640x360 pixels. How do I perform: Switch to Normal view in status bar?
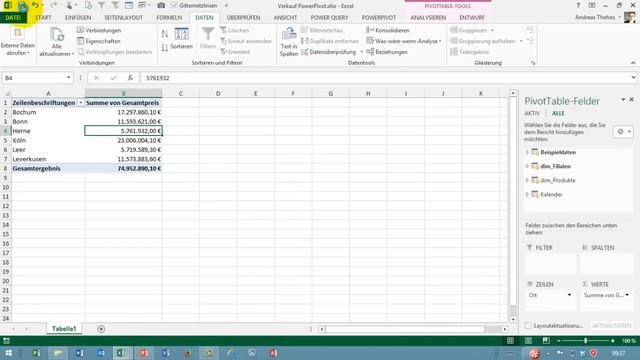pyautogui.click(x=510, y=340)
